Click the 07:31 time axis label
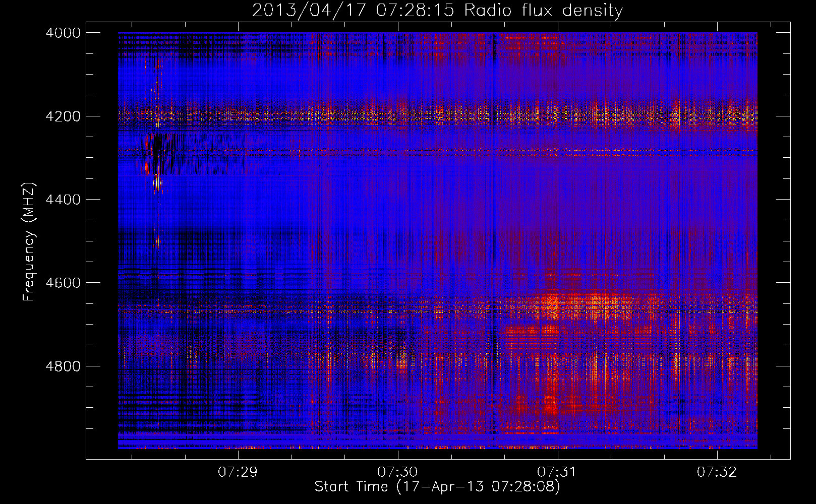 pos(557,472)
